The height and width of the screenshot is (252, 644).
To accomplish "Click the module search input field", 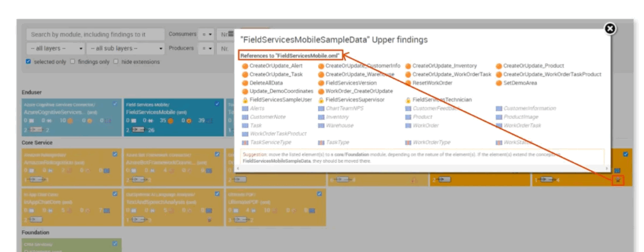I will click(94, 34).
